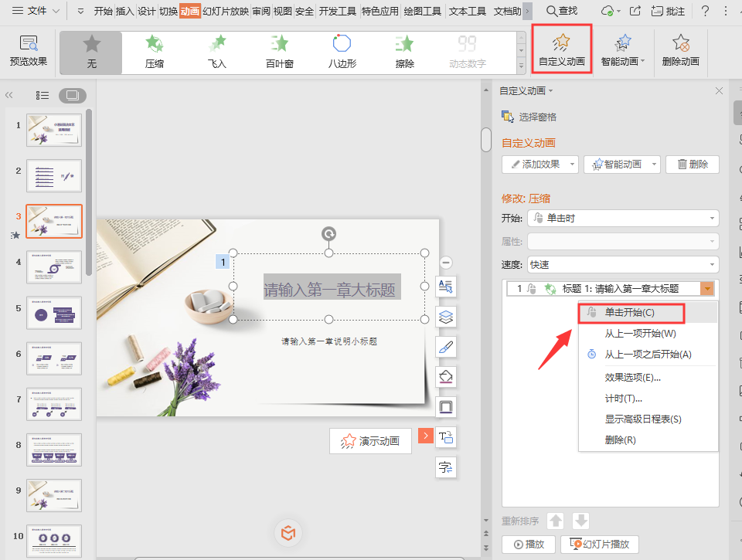Apply the 八边形 octagon animation
The height and width of the screenshot is (560, 742).
[342, 53]
